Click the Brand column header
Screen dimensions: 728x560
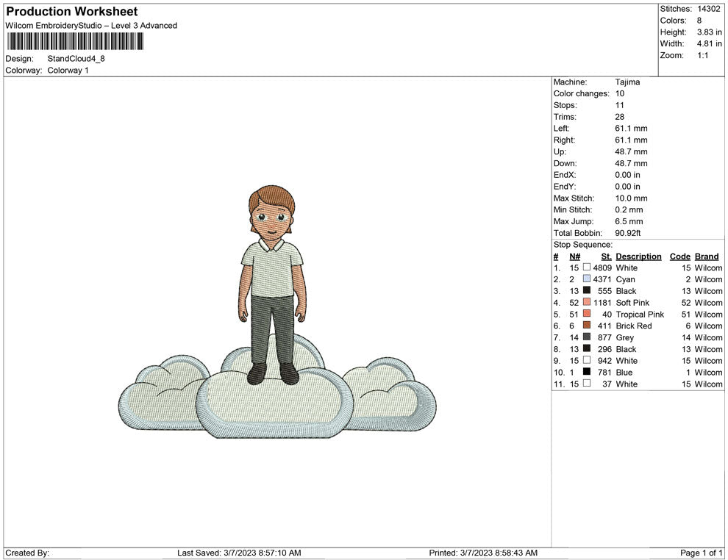[706, 256]
